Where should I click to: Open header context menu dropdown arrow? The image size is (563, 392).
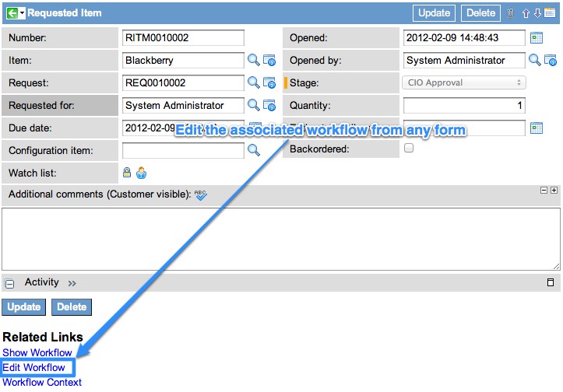coord(23,13)
